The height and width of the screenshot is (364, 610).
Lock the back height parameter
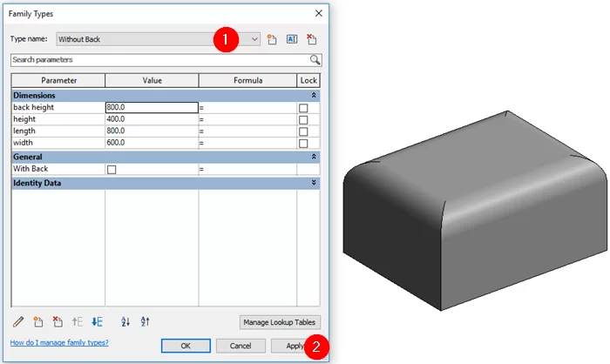[303, 108]
